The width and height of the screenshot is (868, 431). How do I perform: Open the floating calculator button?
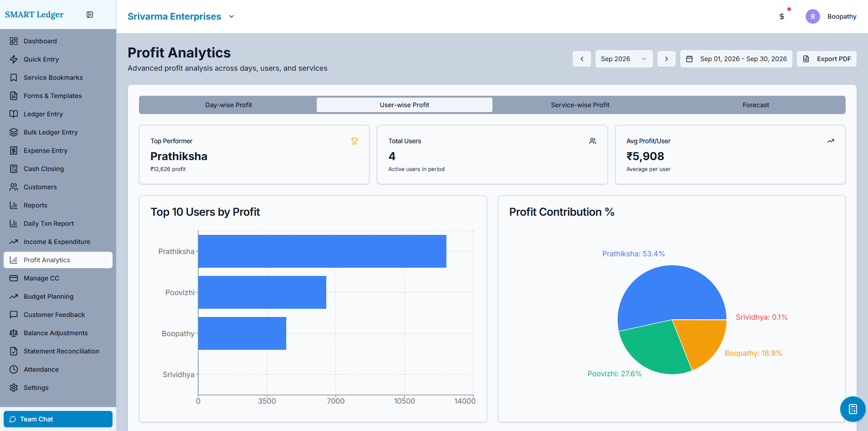click(x=853, y=409)
